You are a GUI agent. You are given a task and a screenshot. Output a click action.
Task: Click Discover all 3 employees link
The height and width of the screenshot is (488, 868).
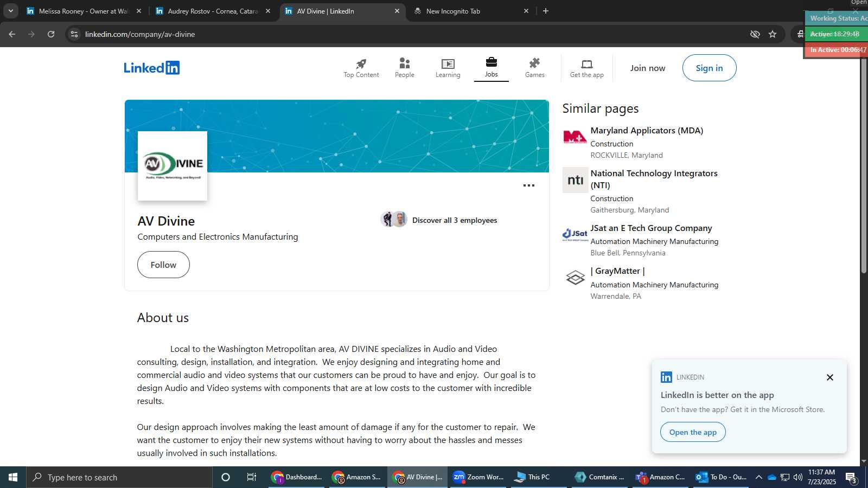pos(455,220)
